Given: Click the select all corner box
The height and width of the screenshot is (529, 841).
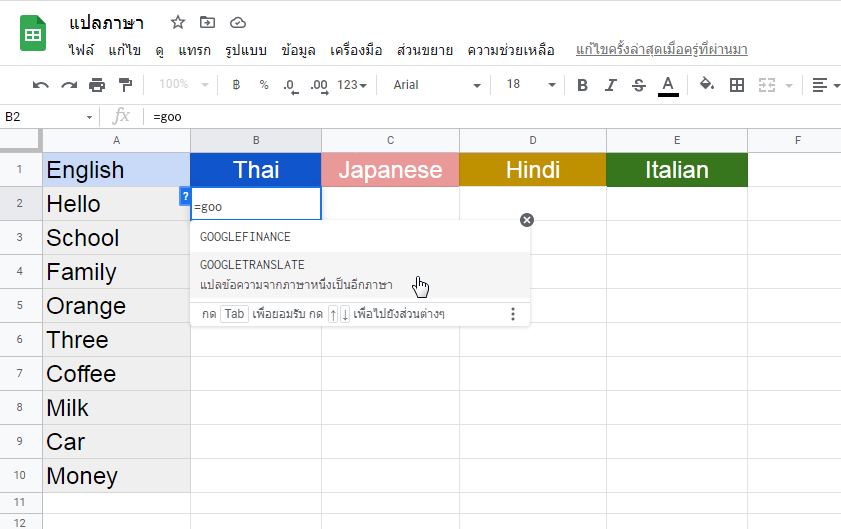Looking at the screenshot, I should (x=20, y=140).
